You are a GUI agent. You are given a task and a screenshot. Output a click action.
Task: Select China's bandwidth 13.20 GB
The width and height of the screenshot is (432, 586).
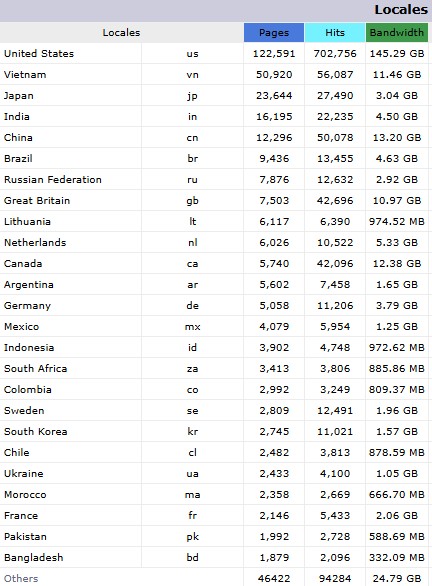(397, 138)
